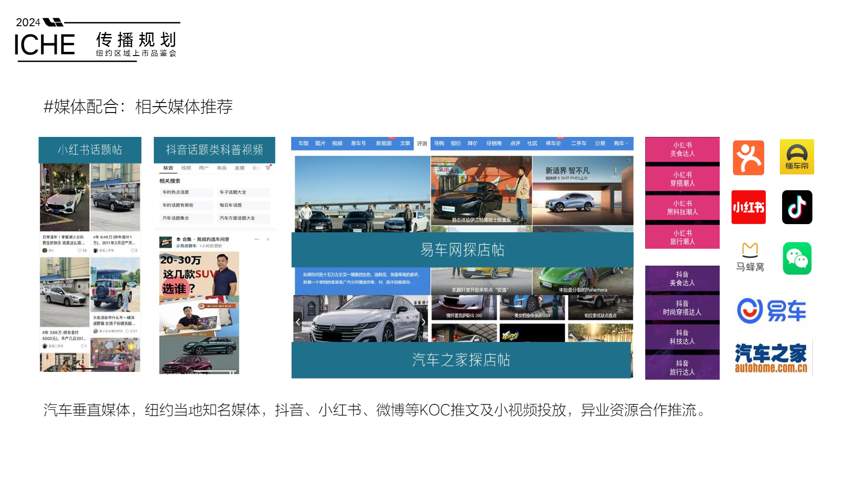Switch to the 视频 tab in Douyin search
Viewport: 868px width, 488px height.
pos(186,168)
